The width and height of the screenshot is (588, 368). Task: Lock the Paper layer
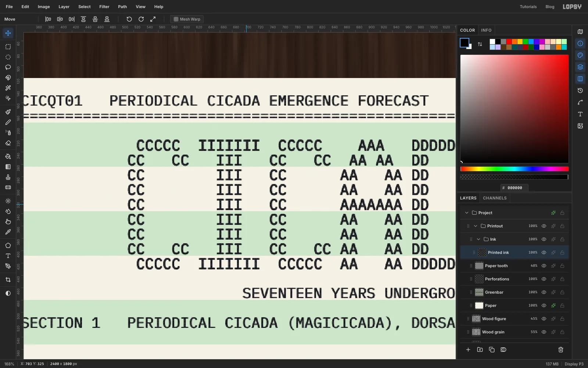click(562, 305)
